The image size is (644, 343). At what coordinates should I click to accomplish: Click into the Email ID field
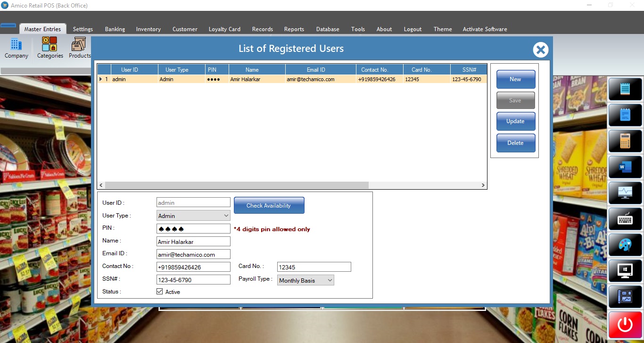click(193, 254)
